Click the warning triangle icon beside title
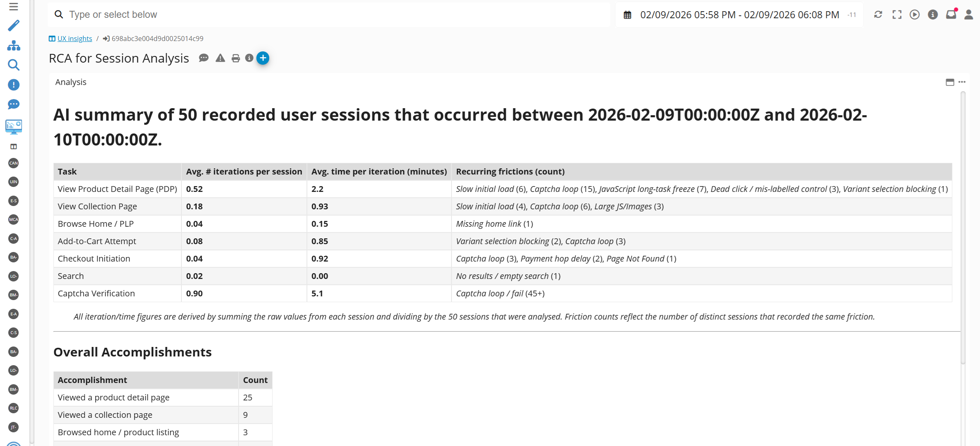This screenshot has height=446, width=980. 220,58
